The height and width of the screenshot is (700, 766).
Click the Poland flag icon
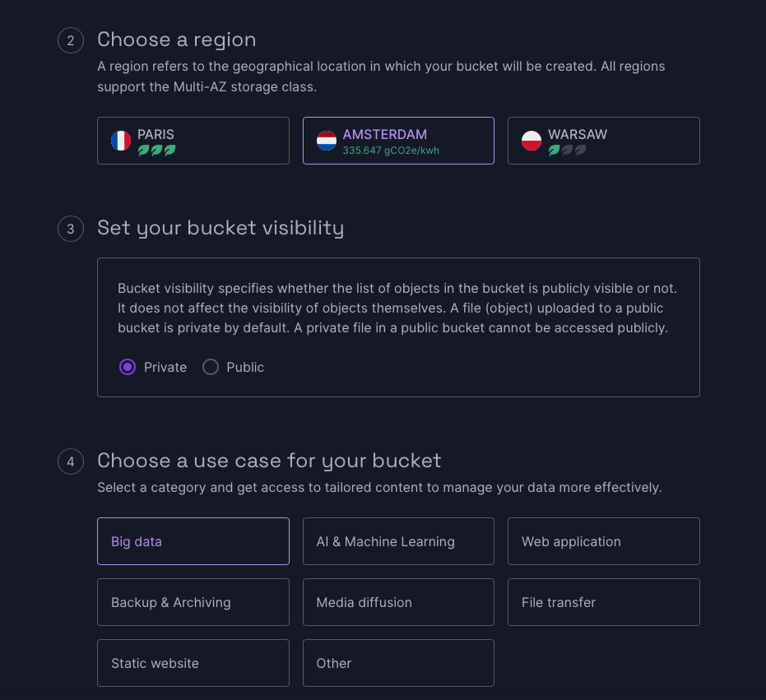click(532, 141)
